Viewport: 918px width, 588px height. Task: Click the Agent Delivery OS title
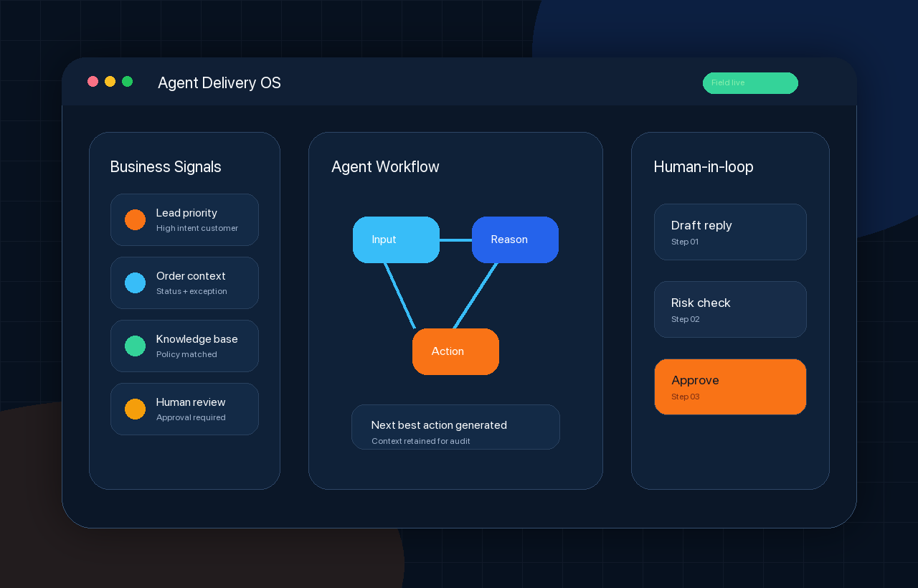(219, 83)
